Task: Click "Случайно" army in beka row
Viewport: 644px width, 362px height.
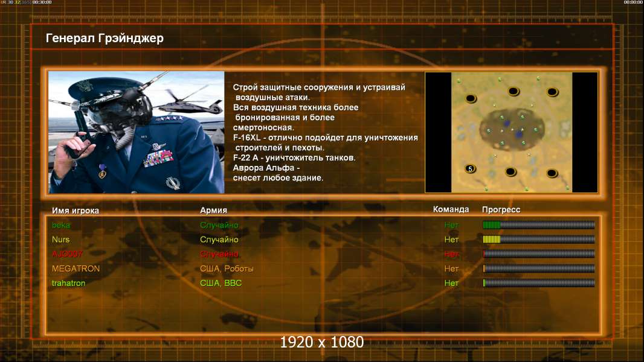Action: click(x=219, y=225)
